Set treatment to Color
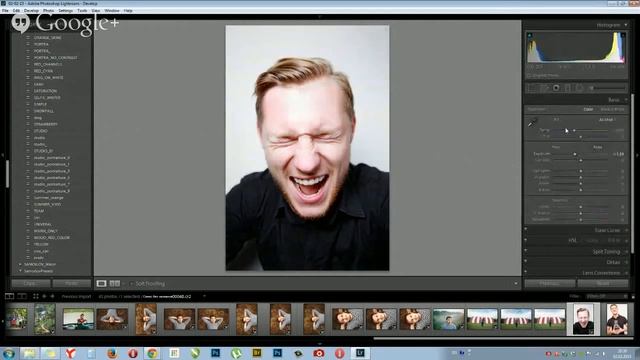The height and width of the screenshot is (360, 640). (588, 109)
